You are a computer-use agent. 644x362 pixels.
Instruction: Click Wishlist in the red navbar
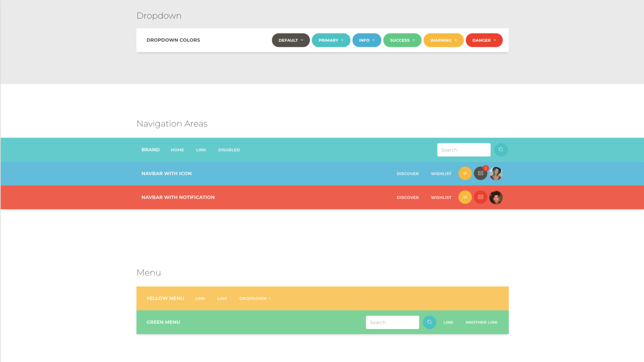441,197
